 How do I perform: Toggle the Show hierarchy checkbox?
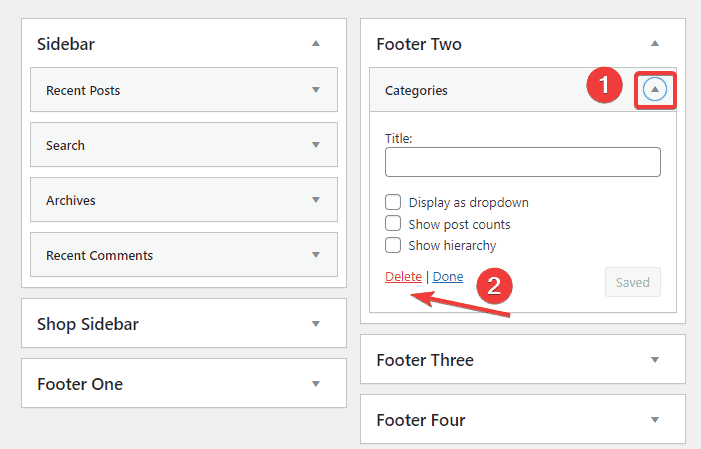point(393,245)
